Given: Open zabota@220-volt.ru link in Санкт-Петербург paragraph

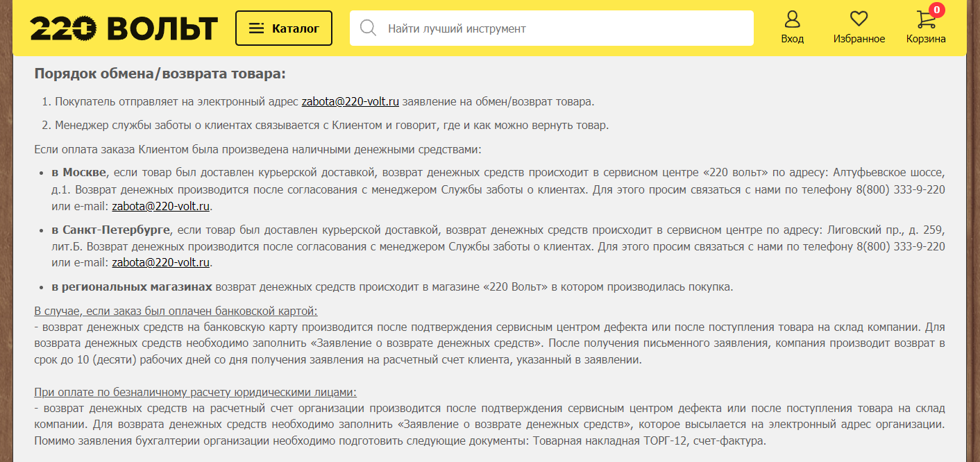Looking at the screenshot, I should click(161, 262).
